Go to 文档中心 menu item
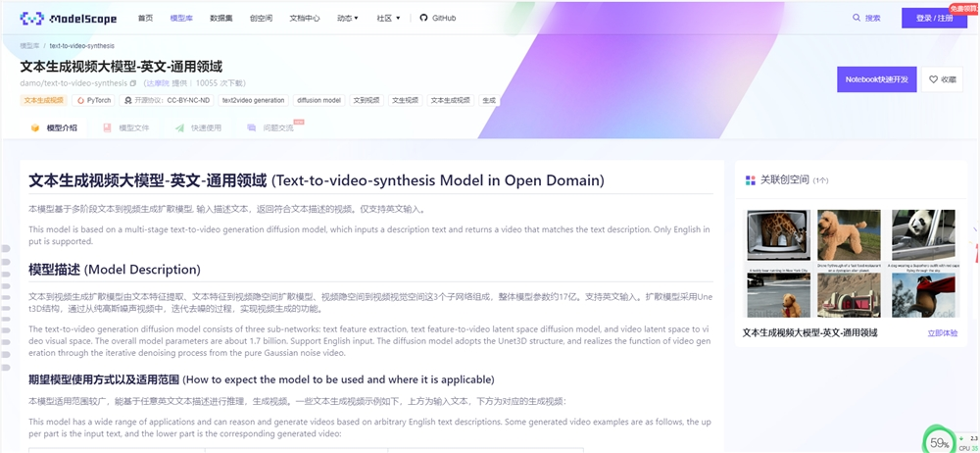980x453 pixels. [x=304, y=18]
